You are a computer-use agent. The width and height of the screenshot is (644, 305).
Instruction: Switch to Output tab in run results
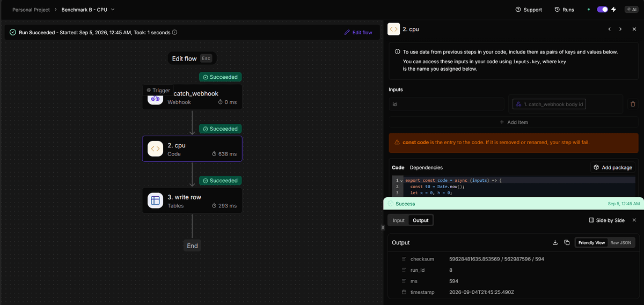(x=420, y=220)
